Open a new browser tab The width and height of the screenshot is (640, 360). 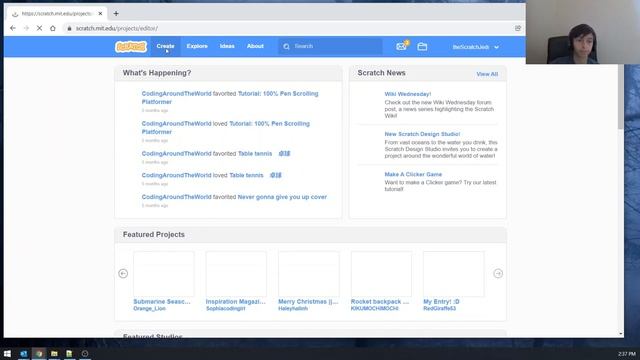116,13
